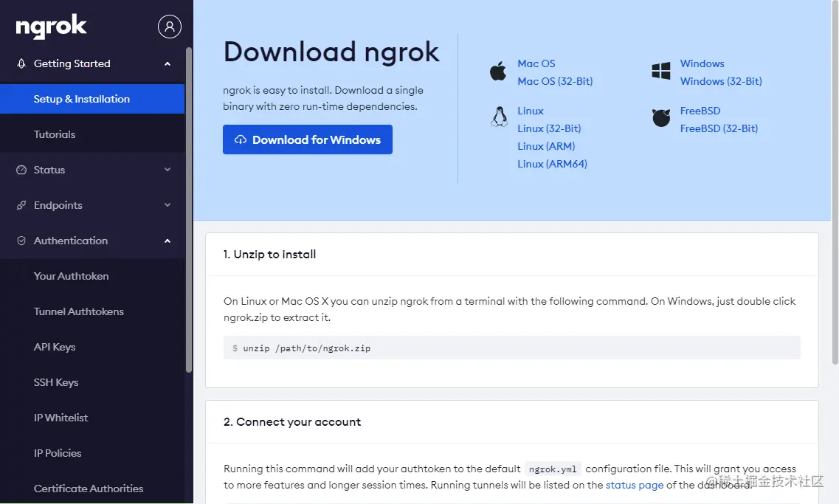Click the unzip /path/to/ngrok.zip command box

coord(511,348)
